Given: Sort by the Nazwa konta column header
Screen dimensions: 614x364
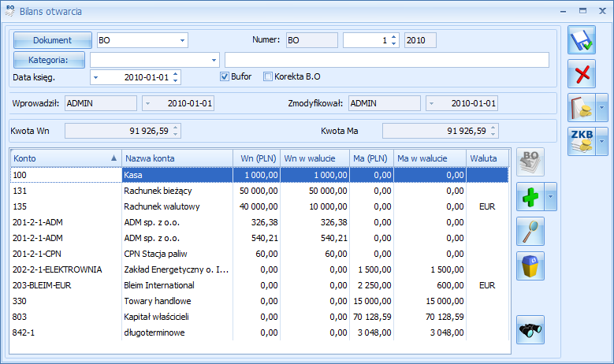Looking at the screenshot, I should (x=177, y=158).
